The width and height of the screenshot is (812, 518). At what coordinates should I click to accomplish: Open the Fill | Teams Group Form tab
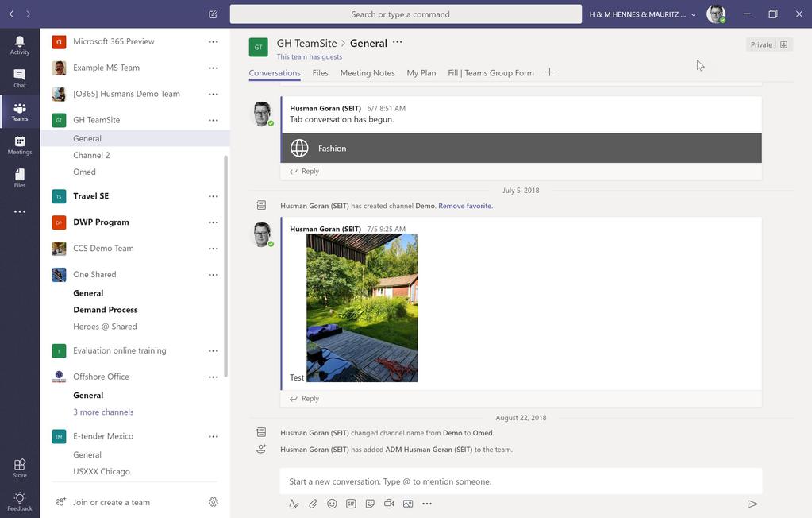[x=491, y=73]
